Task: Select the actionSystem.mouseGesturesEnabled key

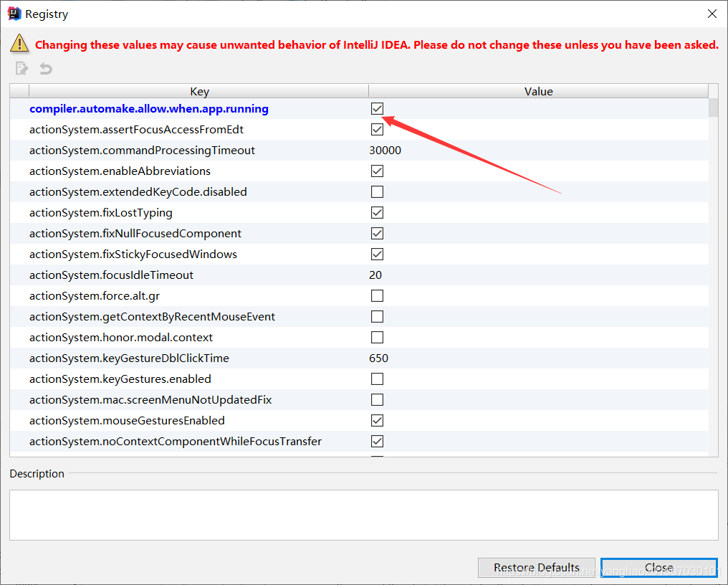Action: point(127,421)
